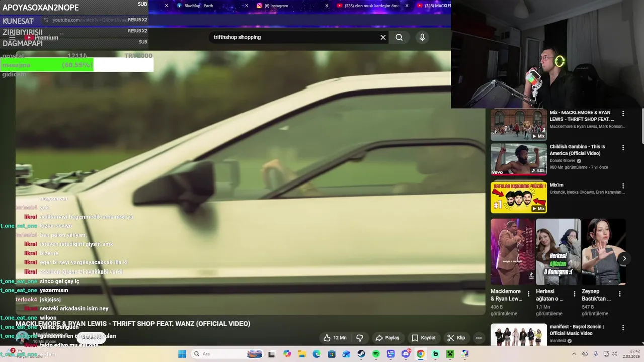
Task: Open the Zeynep Bastık Short
Action: (604, 251)
